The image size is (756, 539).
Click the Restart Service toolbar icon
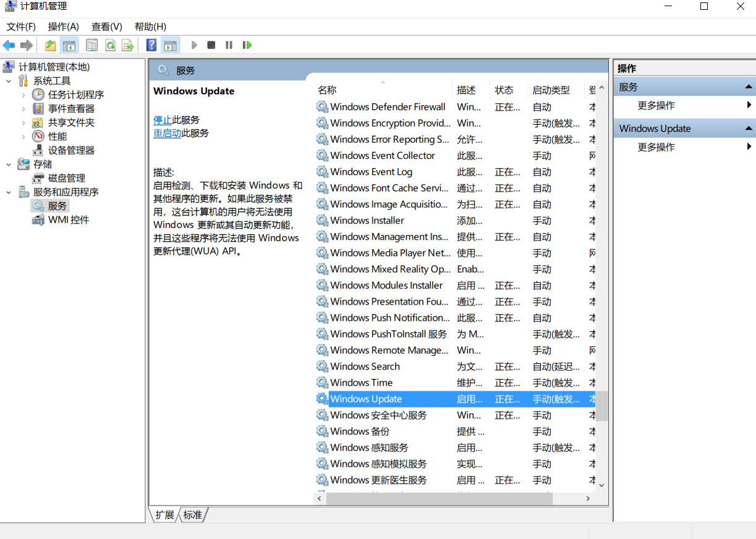pos(247,45)
